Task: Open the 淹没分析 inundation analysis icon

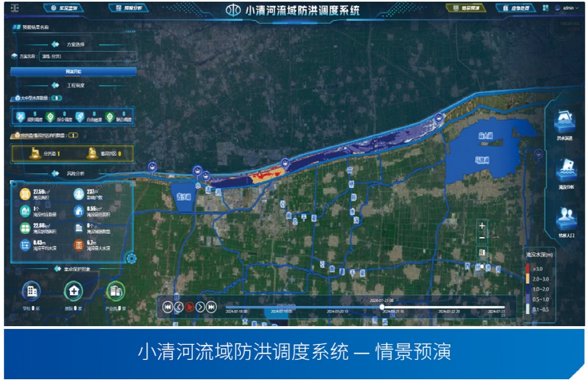Action: coord(566,171)
